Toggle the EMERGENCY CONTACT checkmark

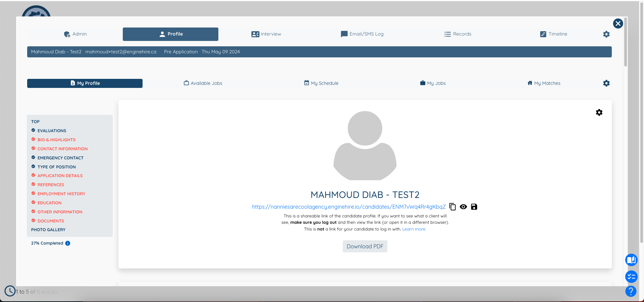tap(33, 157)
